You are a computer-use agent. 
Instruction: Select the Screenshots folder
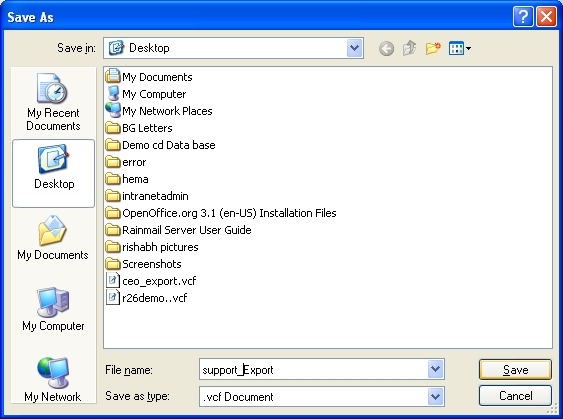pyautogui.click(x=144, y=264)
